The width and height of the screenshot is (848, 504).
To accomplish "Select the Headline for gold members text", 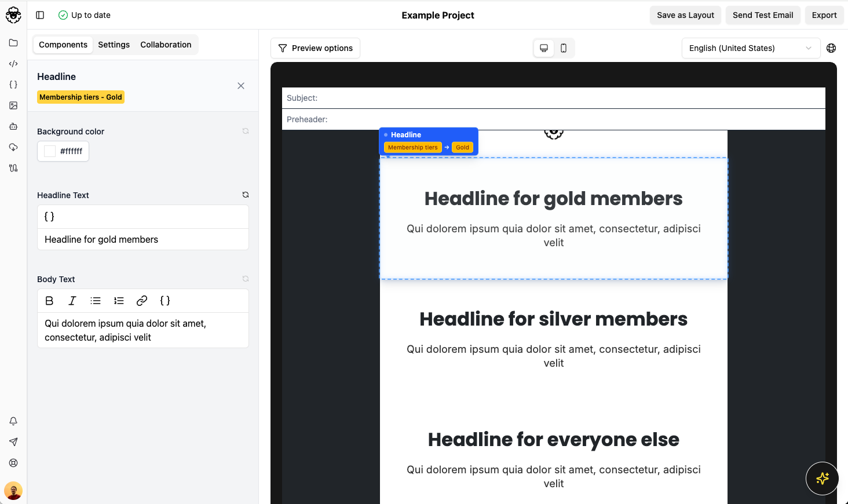I will (x=554, y=199).
